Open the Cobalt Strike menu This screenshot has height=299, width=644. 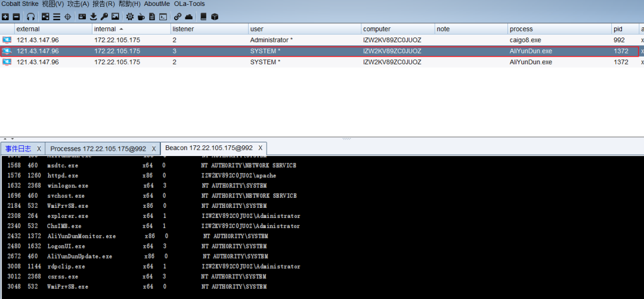[x=20, y=4]
